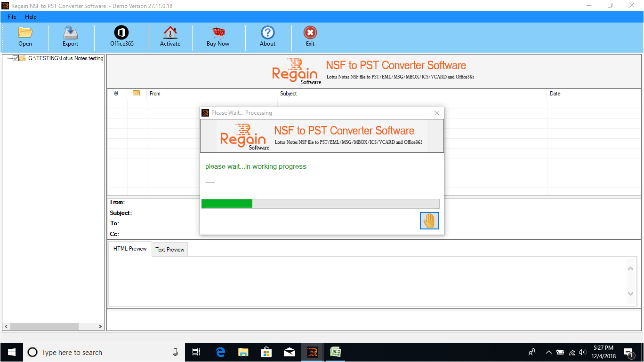
Task: Click the From: label in message details
Action: coord(117,202)
